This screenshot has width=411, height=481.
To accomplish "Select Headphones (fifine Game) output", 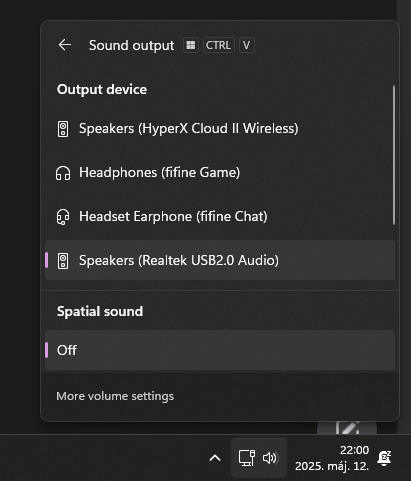I will (220, 173).
